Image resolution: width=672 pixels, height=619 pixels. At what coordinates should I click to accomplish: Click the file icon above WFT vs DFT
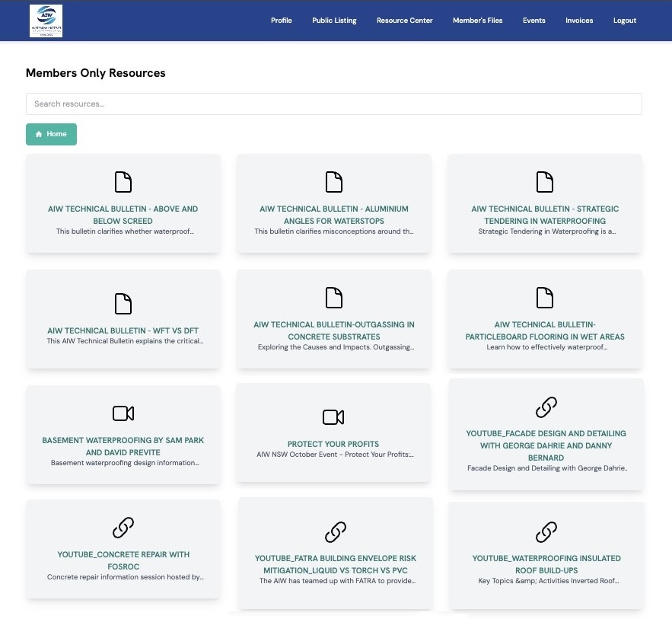[x=123, y=304]
